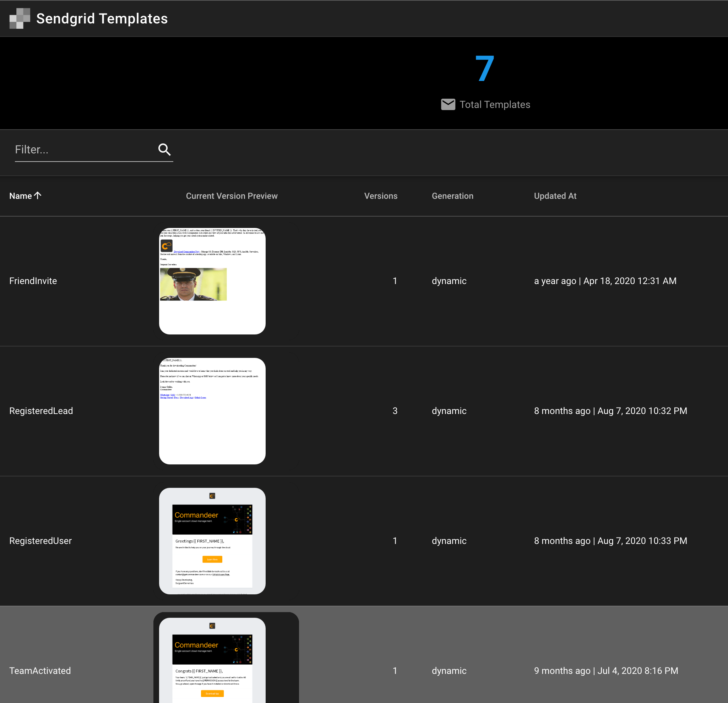
Task: Open the TeamActivated preview thumbnail
Action: 212,660
